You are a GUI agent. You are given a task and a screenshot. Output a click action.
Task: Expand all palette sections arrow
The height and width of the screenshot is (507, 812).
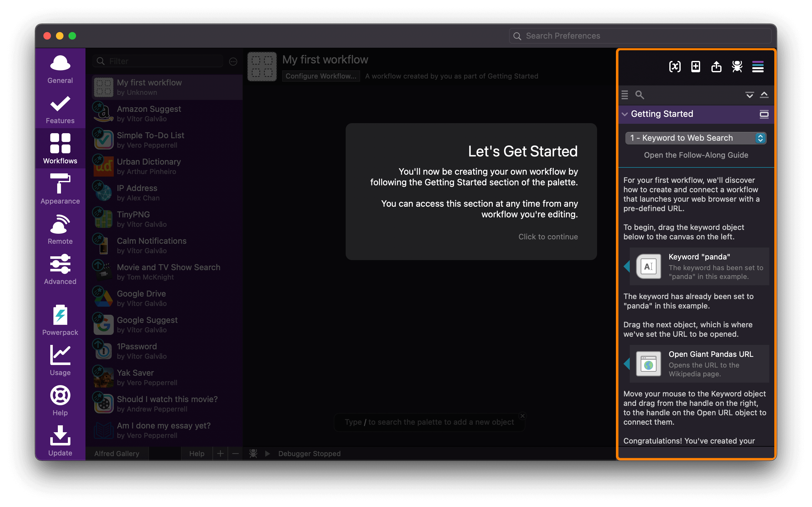tap(749, 95)
